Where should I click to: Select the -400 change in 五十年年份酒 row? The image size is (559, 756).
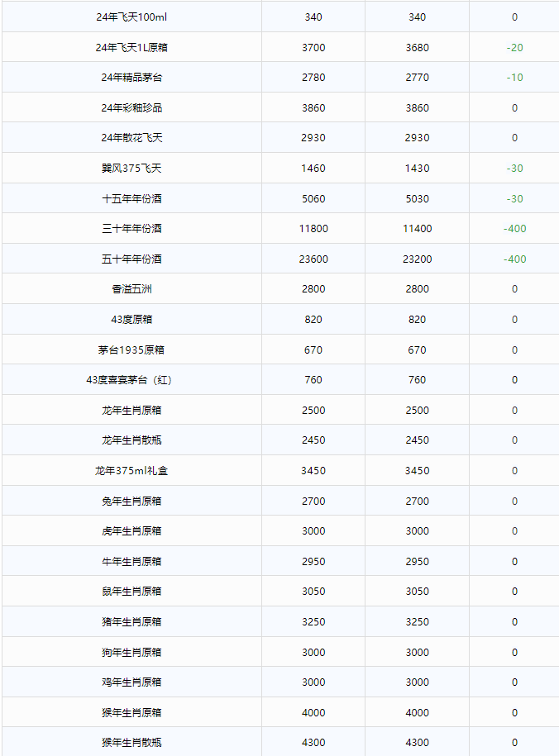(x=514, y=259)
